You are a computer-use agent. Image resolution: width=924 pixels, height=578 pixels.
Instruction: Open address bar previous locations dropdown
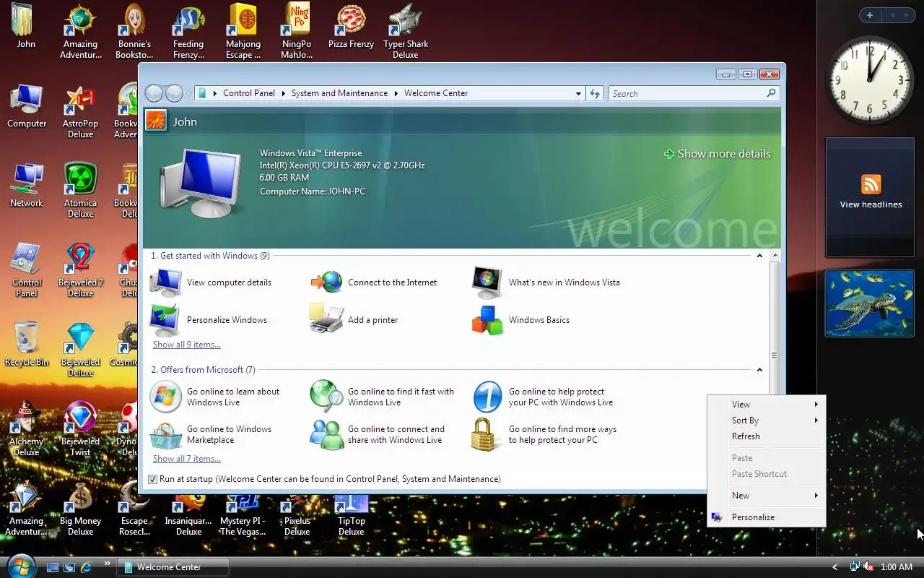578,93
